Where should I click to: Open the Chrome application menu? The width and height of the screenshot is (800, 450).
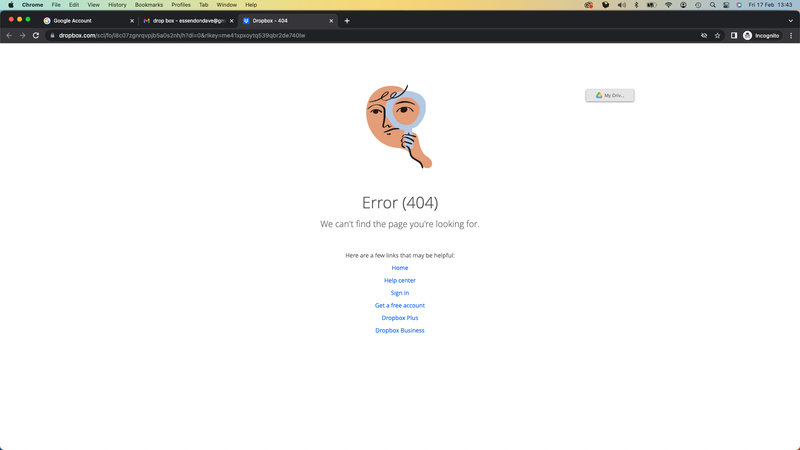tap(32, 5)
